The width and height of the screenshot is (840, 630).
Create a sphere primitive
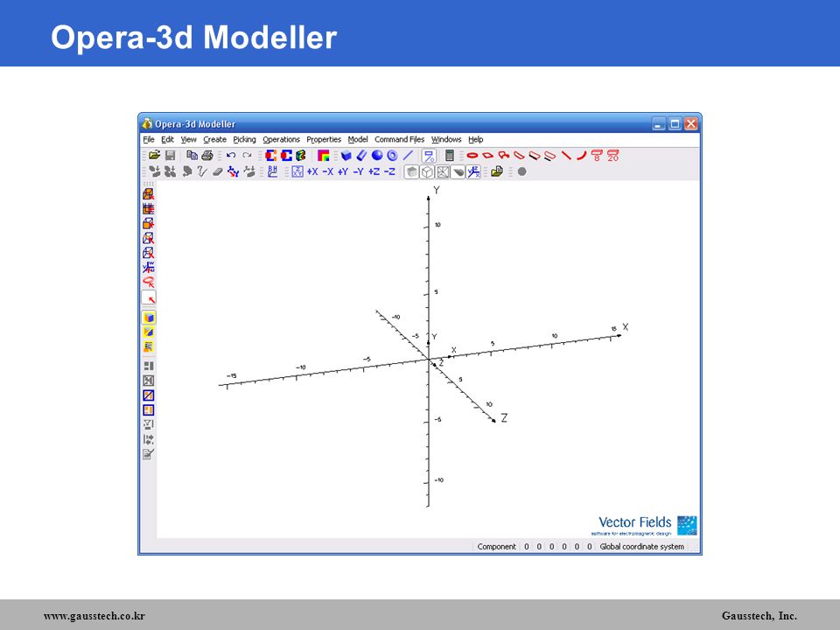click(377, 156)
